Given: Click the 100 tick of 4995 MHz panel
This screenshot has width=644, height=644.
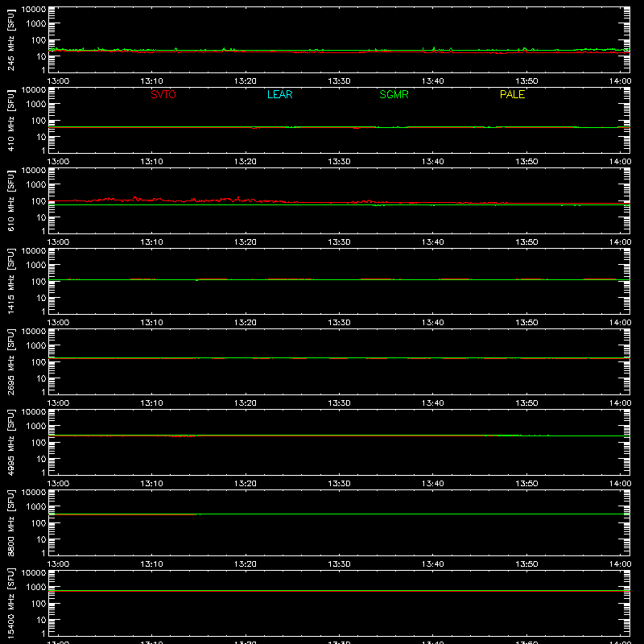Looking at the screenshot, I should [x=39, y=443].
